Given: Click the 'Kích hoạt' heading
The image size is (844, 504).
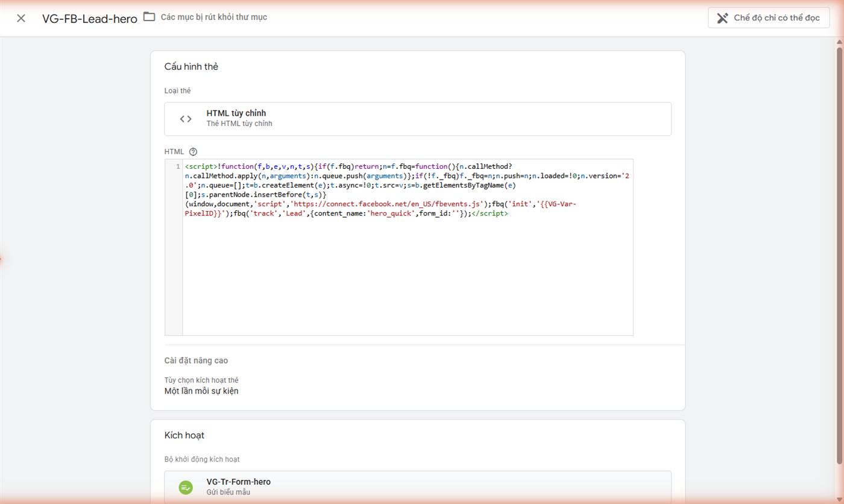Looking at the screenshot, I should (184, 435).
